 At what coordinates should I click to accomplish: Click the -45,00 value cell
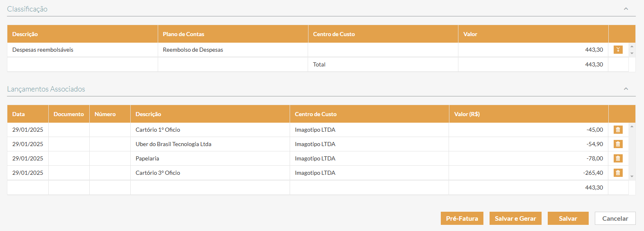tap(528, 130)
